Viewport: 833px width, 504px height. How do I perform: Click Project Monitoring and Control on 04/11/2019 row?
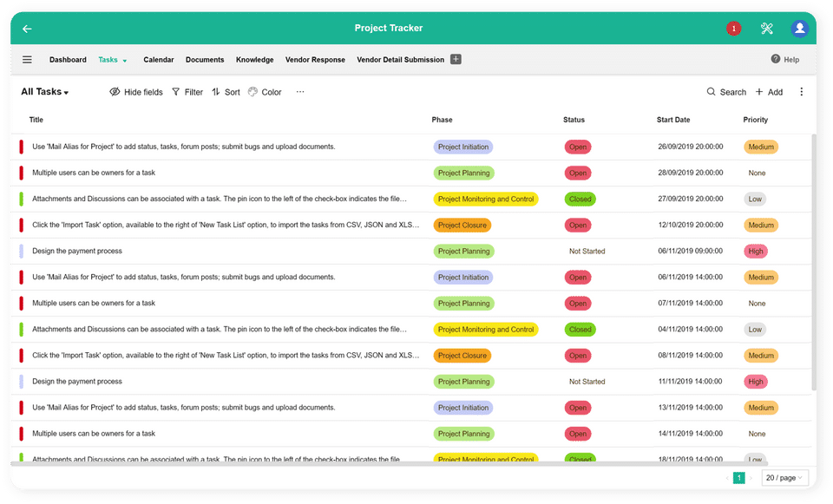[x=486, y=330]
